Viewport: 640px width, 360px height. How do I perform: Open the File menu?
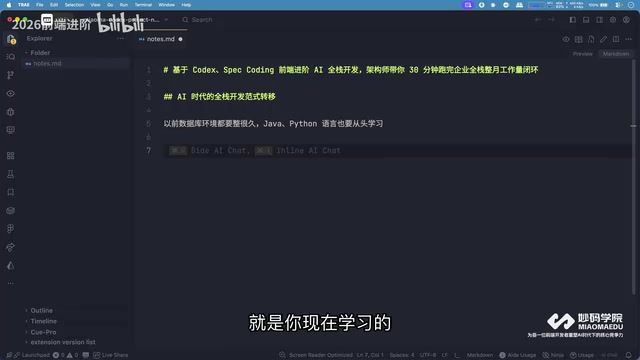click(40, 5)
